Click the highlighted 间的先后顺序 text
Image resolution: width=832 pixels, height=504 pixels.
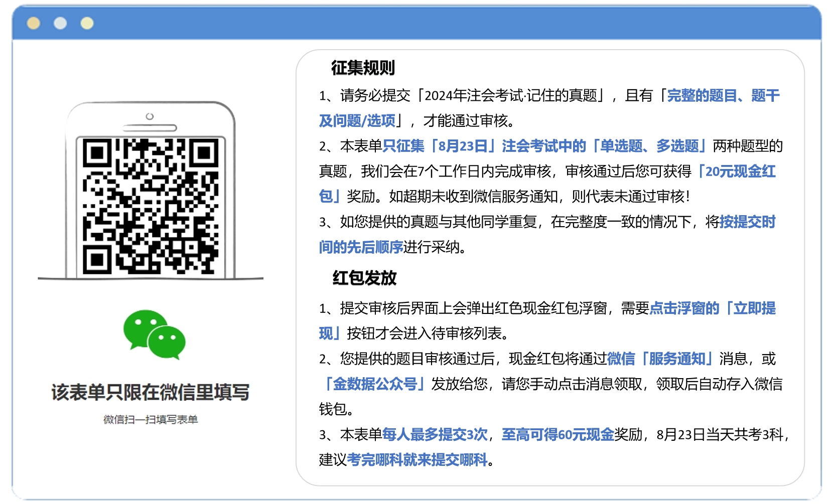[x=361, y=247]
